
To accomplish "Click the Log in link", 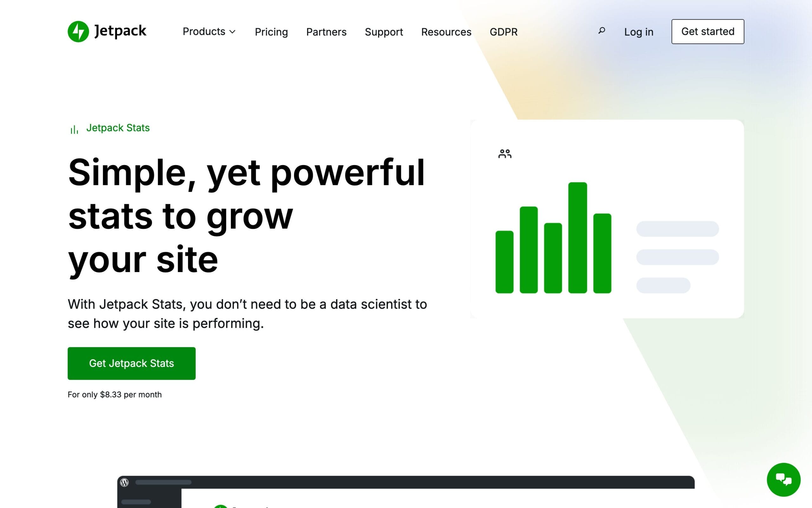I will [x=638, y=32].
